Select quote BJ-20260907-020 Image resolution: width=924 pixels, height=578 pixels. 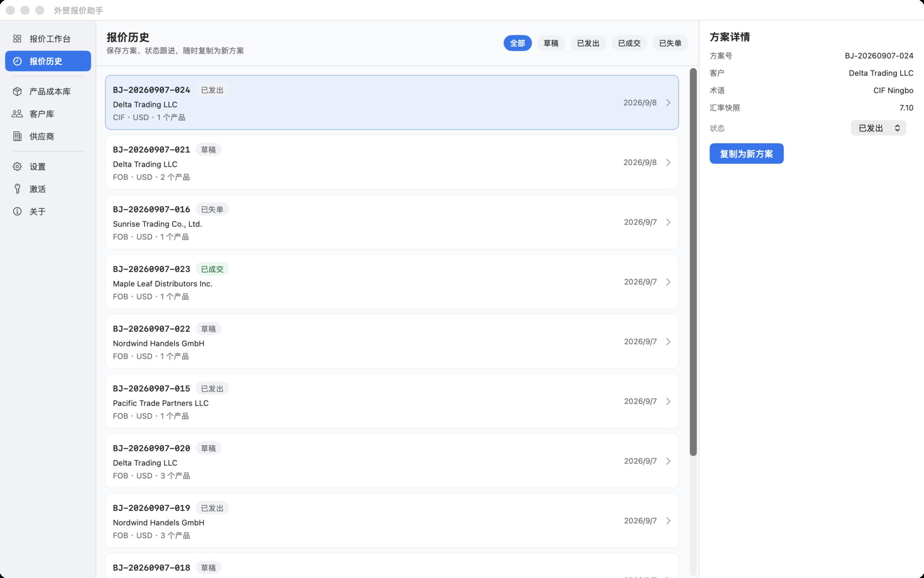(392, 461)
